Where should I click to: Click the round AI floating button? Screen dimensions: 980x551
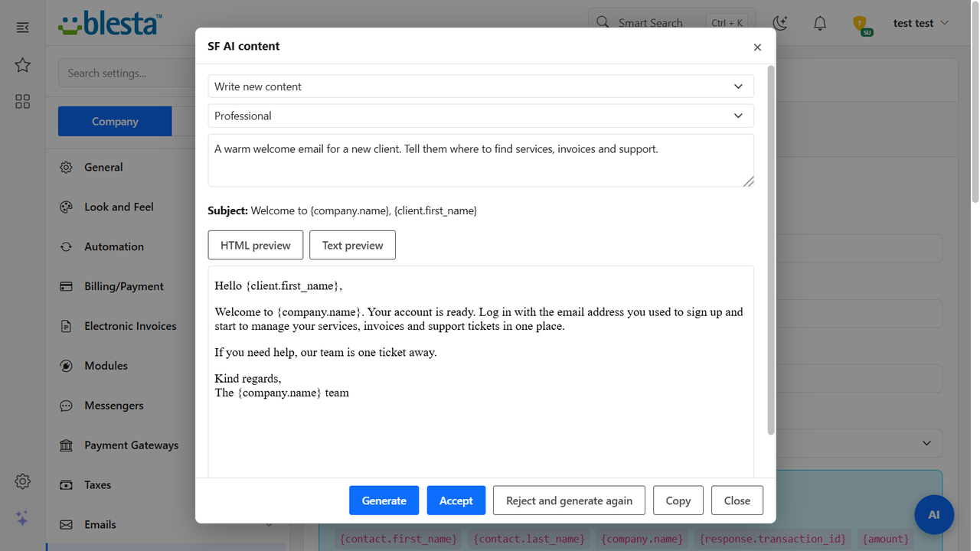click(934, 515)
